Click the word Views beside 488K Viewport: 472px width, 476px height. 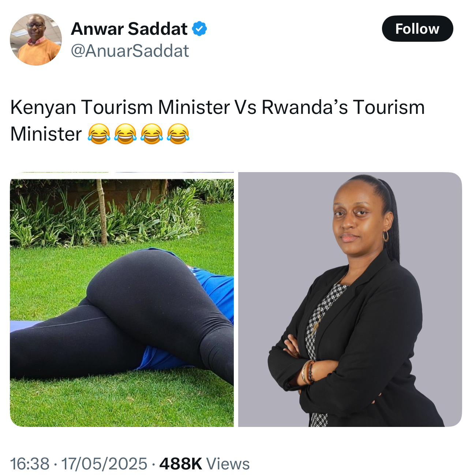tap(228, 464)
